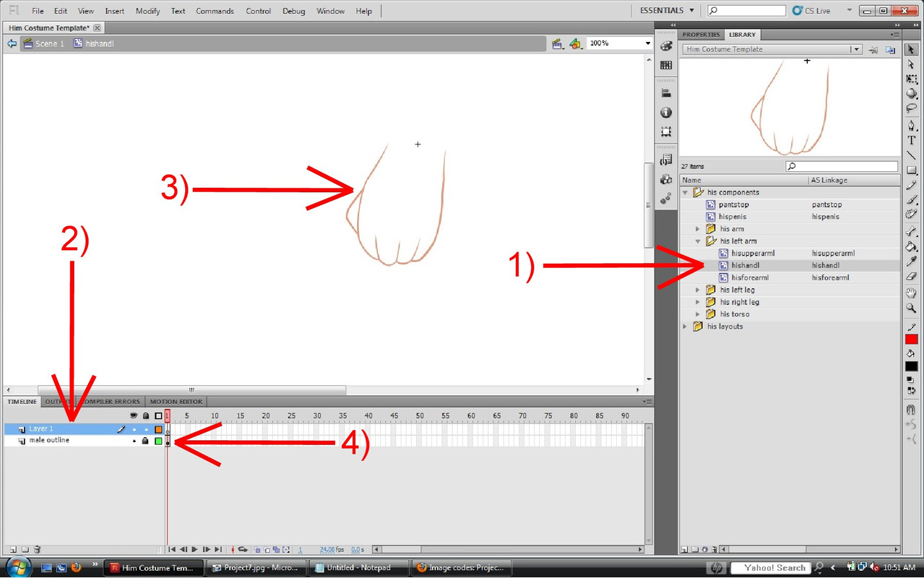924x578 pixels.
Task: Collapse the his left arm folder
Action: tap(698, 241)
